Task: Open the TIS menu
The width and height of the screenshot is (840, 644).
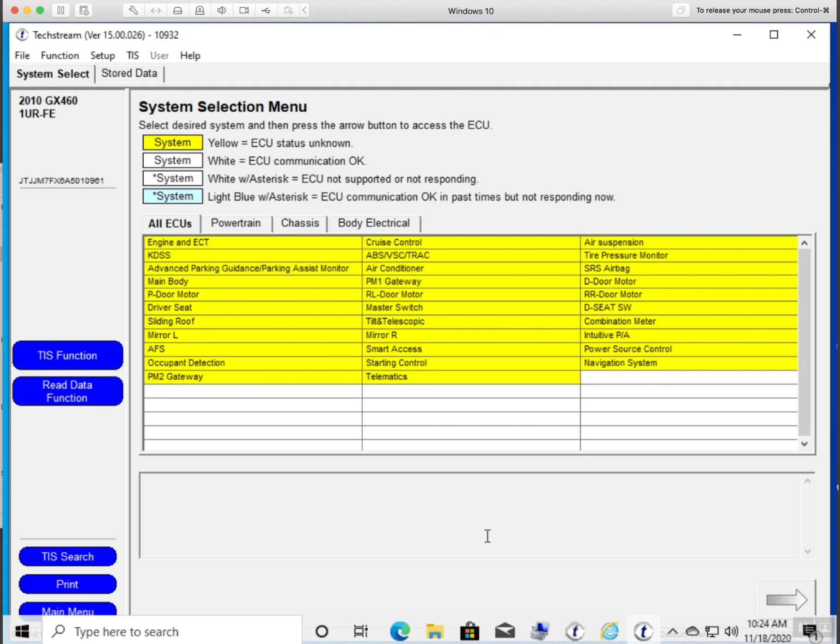Action: (133, 55)
